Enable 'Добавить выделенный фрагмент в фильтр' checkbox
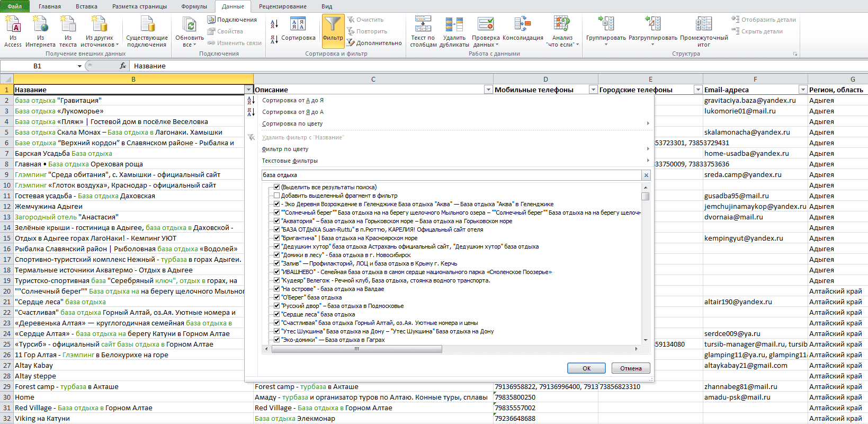Screen dimensions: 868x424 276,196
